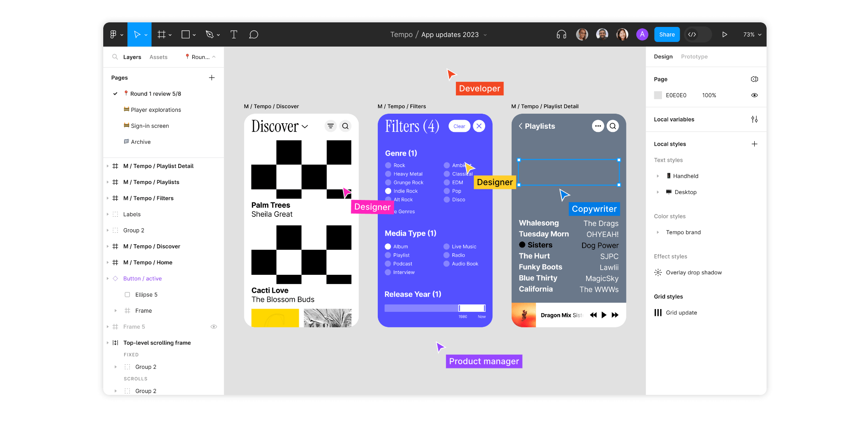This screenshot has width=868, height=425.
Task: Start audio conversation with headphones icon
Action: 561,35
